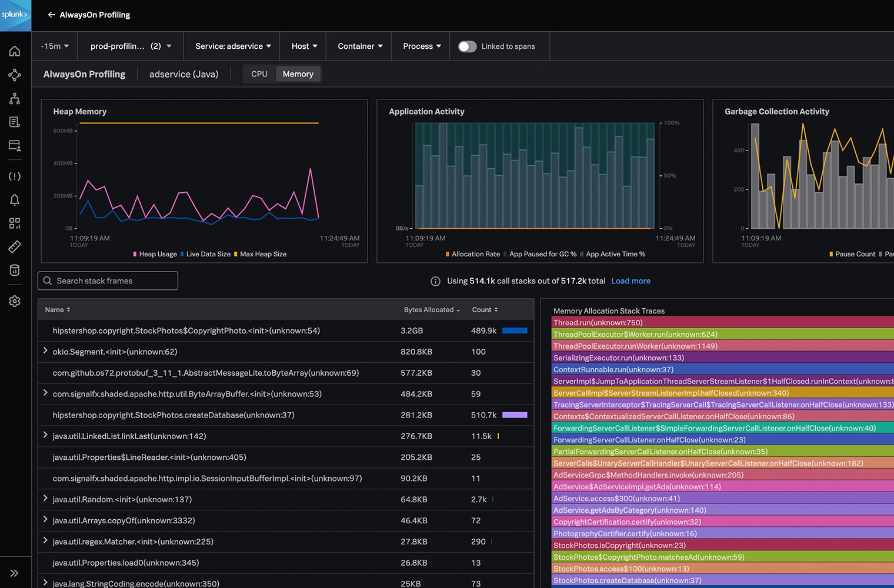Toggle the Linked to spans switch
894x588 pixels.
click(468, 46)
